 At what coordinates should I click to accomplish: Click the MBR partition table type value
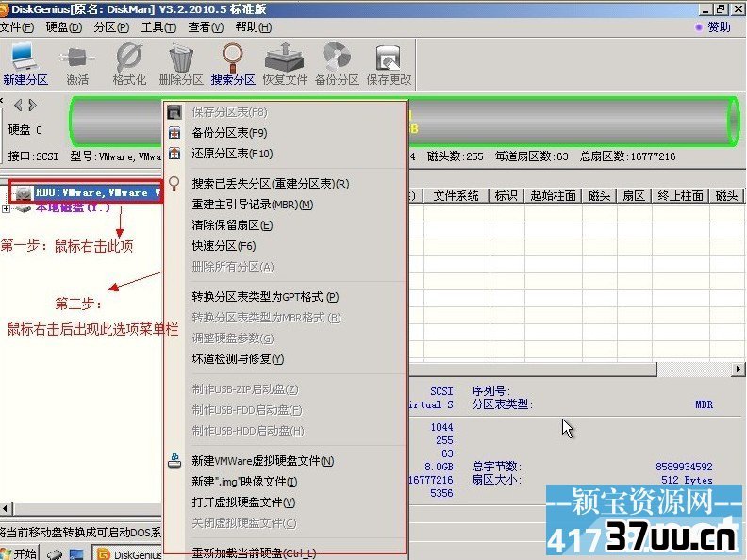[704, 404]
